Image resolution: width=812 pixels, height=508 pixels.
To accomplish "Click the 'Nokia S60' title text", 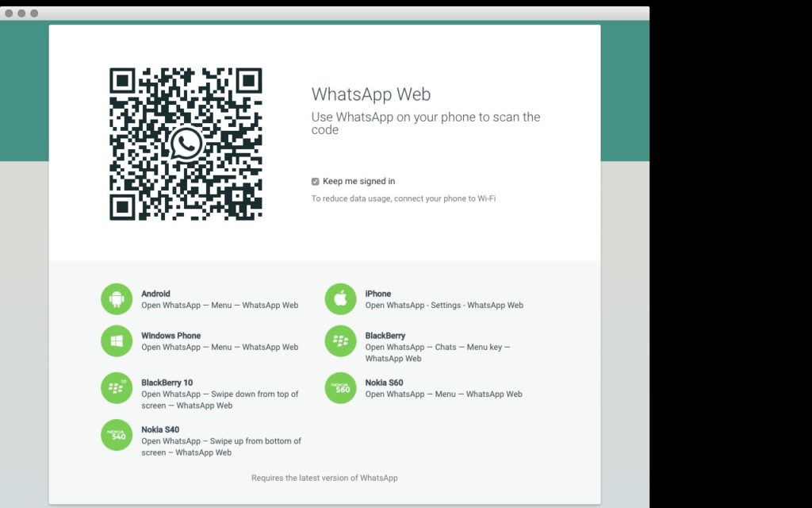I will pos(385,383).
